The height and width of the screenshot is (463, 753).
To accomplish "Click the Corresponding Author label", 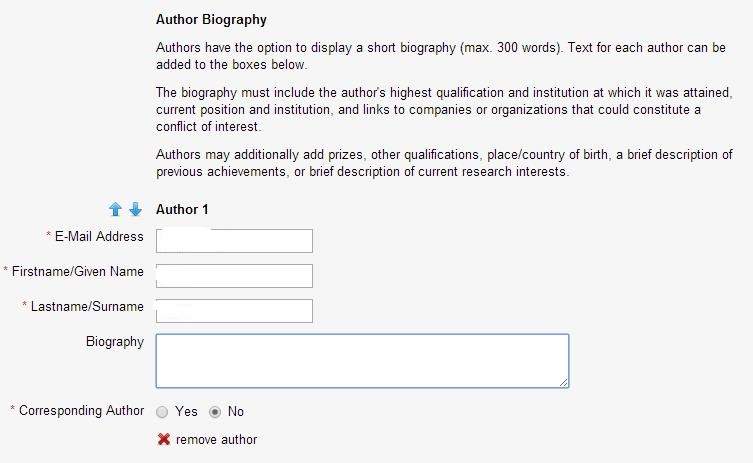I will [81, 411].
